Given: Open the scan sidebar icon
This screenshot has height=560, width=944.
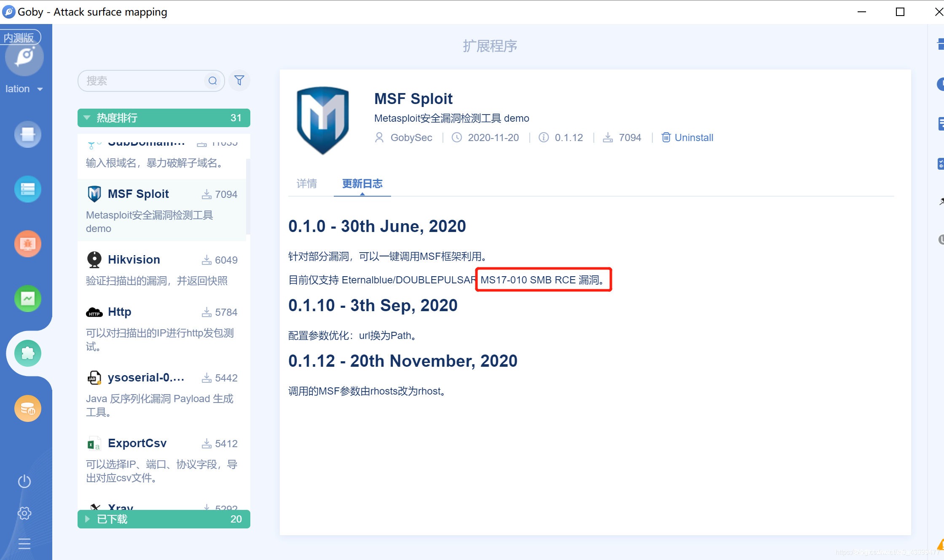Looking at the screenshot, I should point(28,135).
